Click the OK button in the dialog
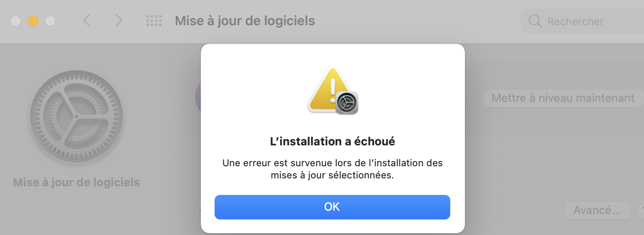The image size is (644, 235). pos(332,207)
